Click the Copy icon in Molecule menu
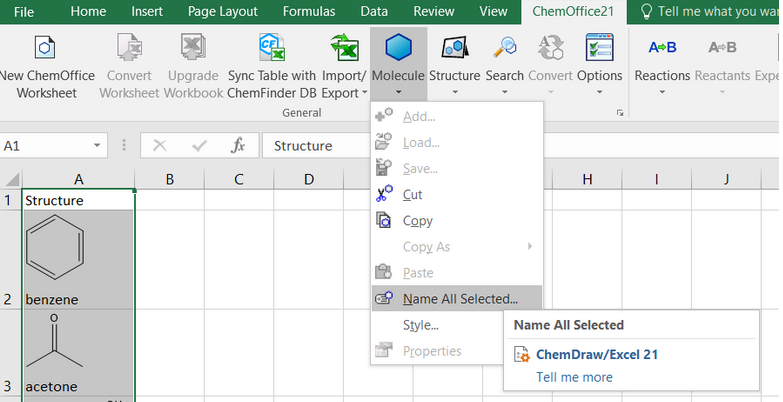This screenshot has width=783, height=402. [384, 220]
